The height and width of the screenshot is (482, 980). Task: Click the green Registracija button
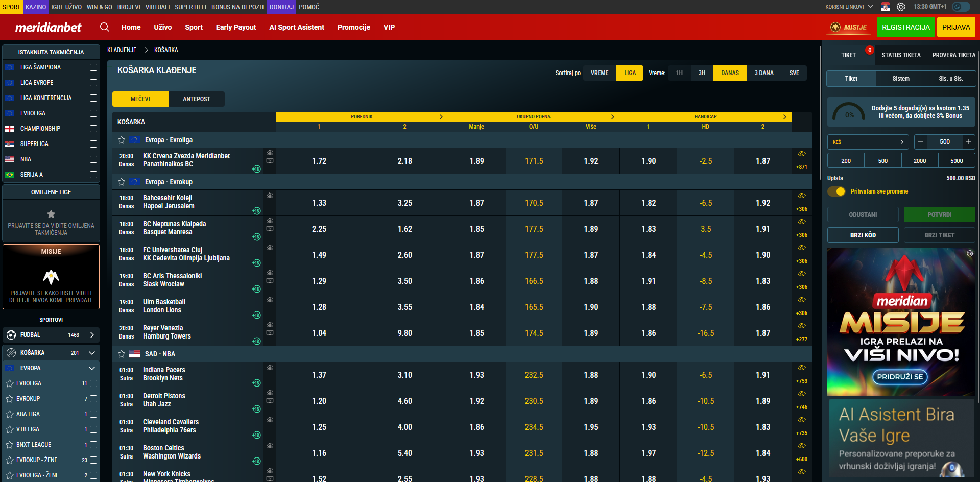pos(905,27)
